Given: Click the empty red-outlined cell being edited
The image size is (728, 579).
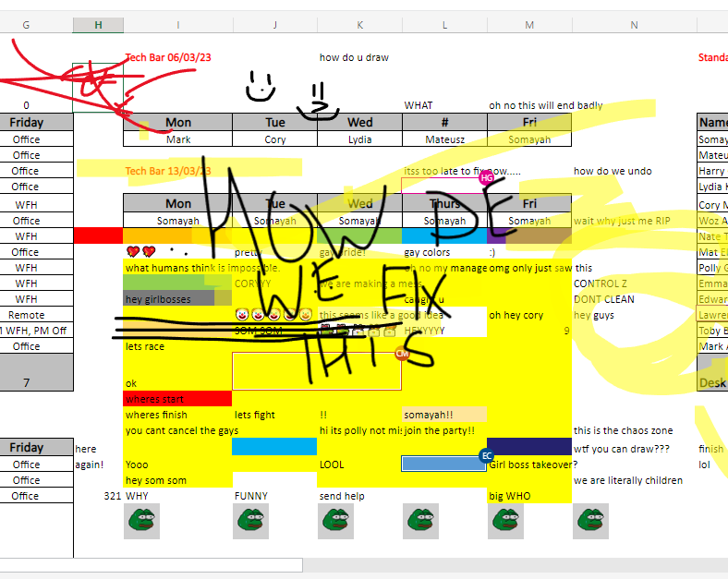Looking at the screenshot, I should tap(316, 371).
